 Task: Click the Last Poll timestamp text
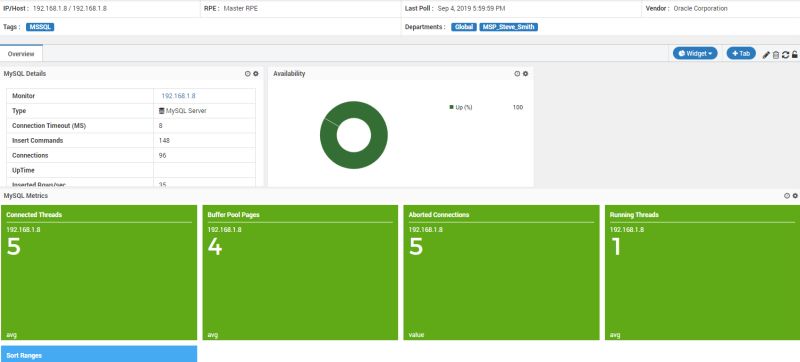click(x=471, y=9)
